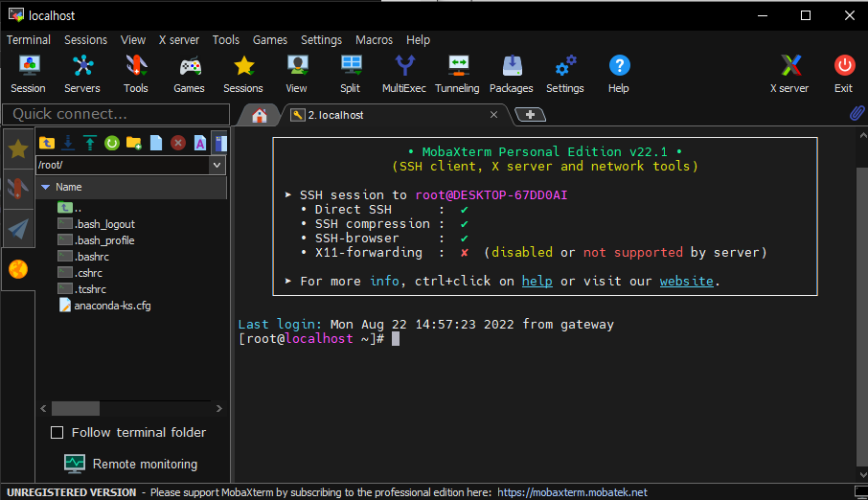The height and width of the screenshot is (500, 868).
Task: Select the .bash_profile file
Action: 97,240
